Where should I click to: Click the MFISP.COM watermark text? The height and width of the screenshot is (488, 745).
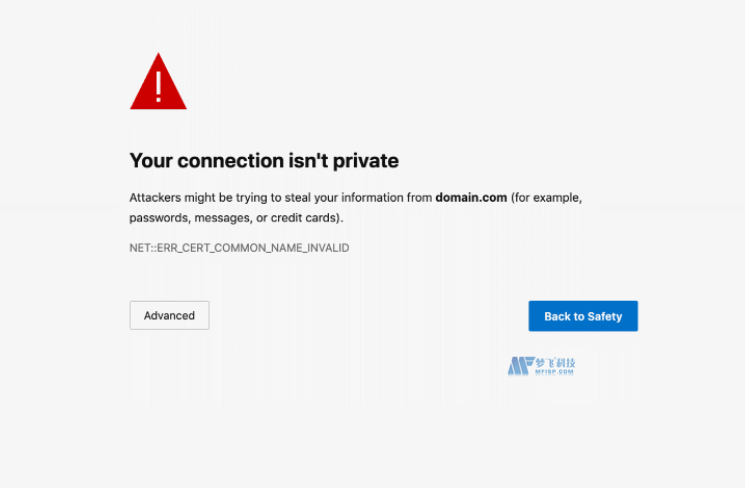556,373
